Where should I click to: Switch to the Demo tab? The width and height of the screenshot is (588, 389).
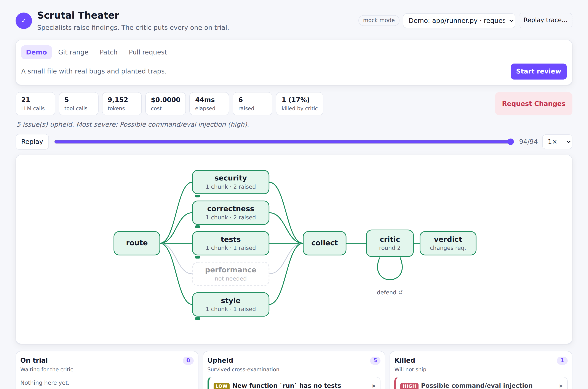pyautogui.click(x=37, y=52)
